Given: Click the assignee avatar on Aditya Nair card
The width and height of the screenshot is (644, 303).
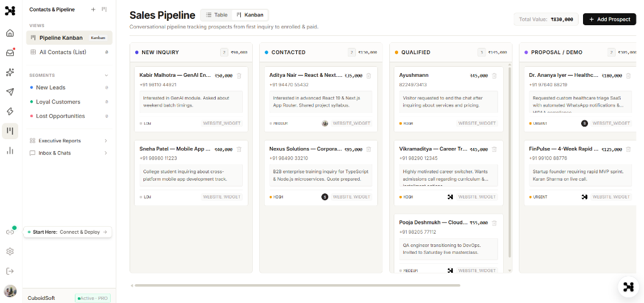Looking at the screenshot, I should click(x=325, y=123).
